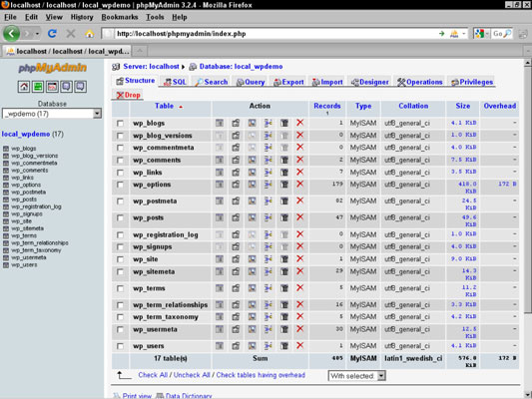532x399 pixels.
Task: Open a new browser tab button
Action: pyautogui.click(x=140, y=51)
